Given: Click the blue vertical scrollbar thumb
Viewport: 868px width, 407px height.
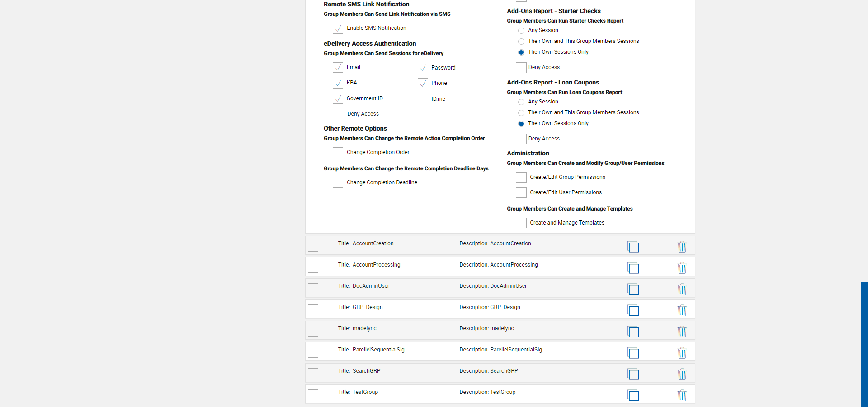Looking at the screenshot, I should (864, 344).
